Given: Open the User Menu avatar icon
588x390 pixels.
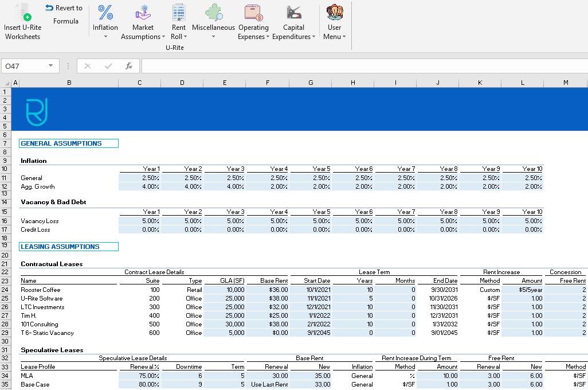Looking at the screenshot, I should (334, 12).
